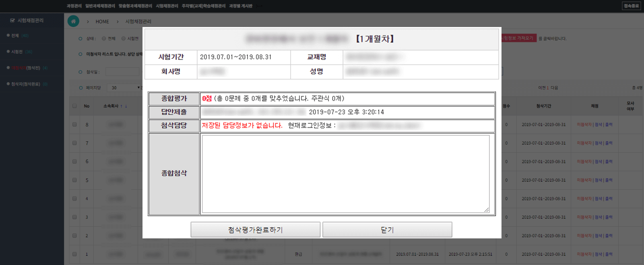This screenshot has height=265, width=644.
Task: Check the checkbox for row No 2
Action: (x=74, y=236)
